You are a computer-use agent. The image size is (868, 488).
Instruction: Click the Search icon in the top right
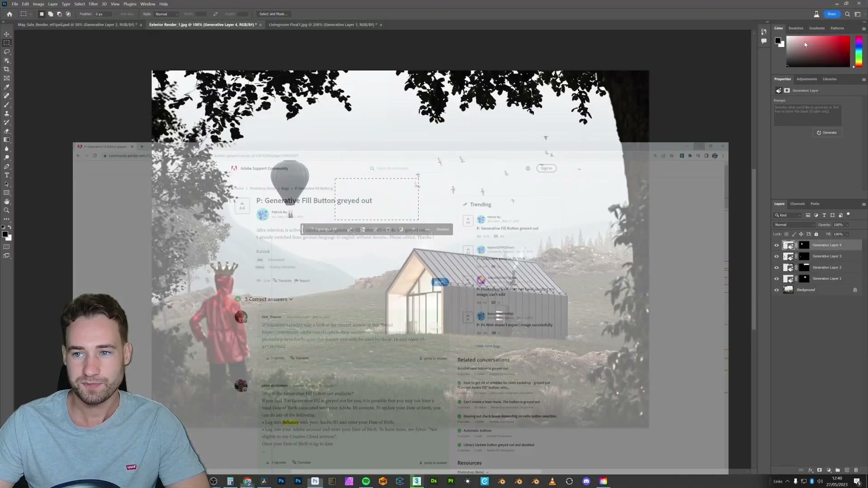tap(848, 14)
